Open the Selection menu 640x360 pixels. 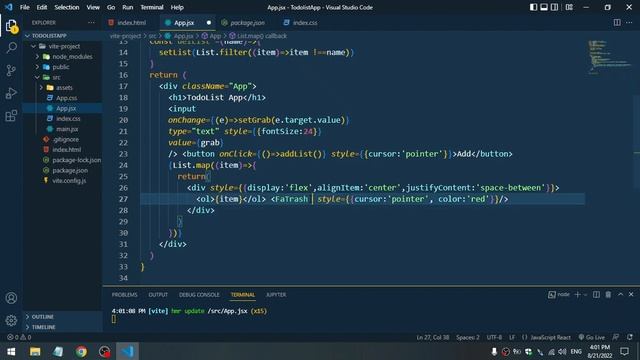click(67, 7)
